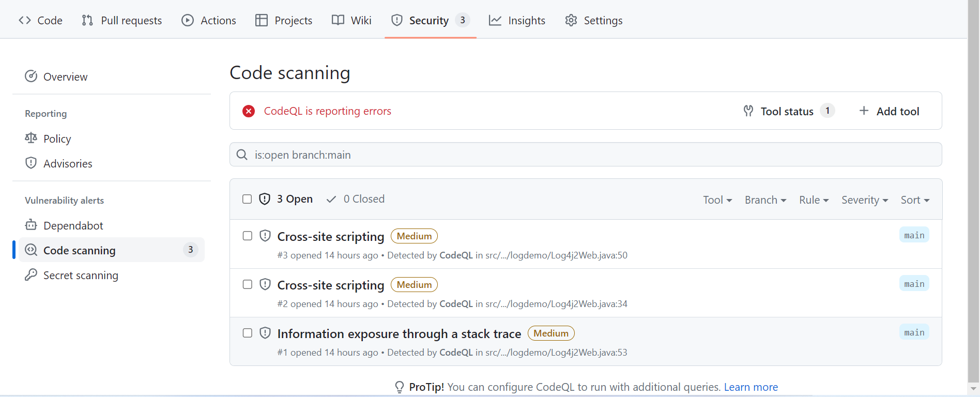Open the Insights tab
Viewport: 980px width, 397px height.
point(517,20)
